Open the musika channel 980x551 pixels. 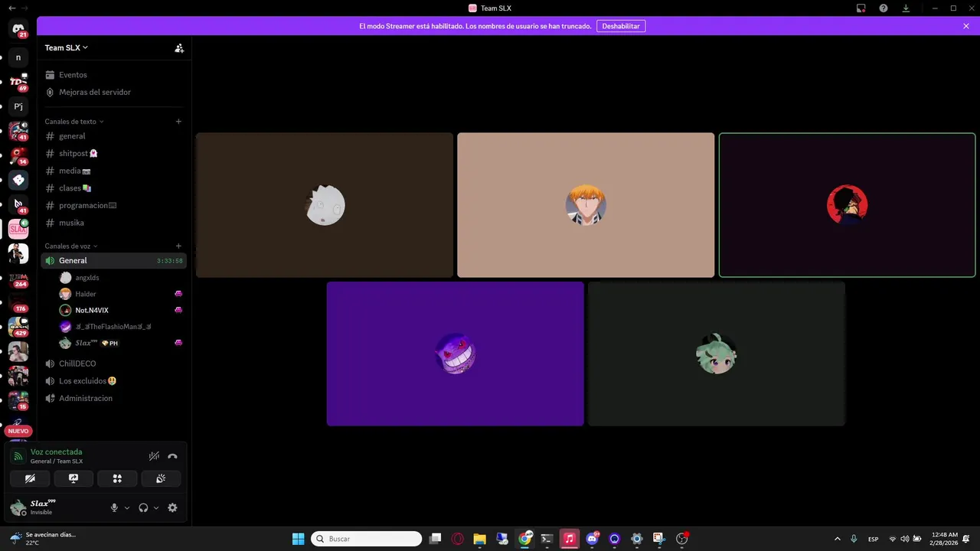(113, 223)
